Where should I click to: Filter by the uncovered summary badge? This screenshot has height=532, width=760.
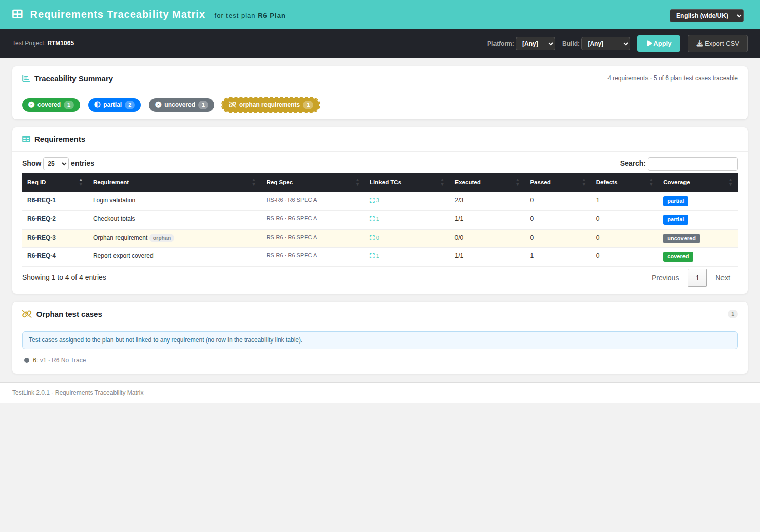click(181, 105)
